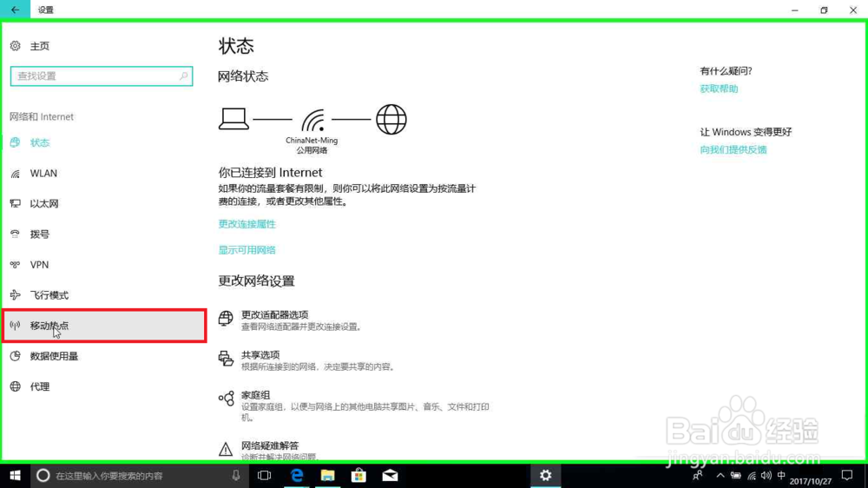Click the taskbar search box

[138, 475]
